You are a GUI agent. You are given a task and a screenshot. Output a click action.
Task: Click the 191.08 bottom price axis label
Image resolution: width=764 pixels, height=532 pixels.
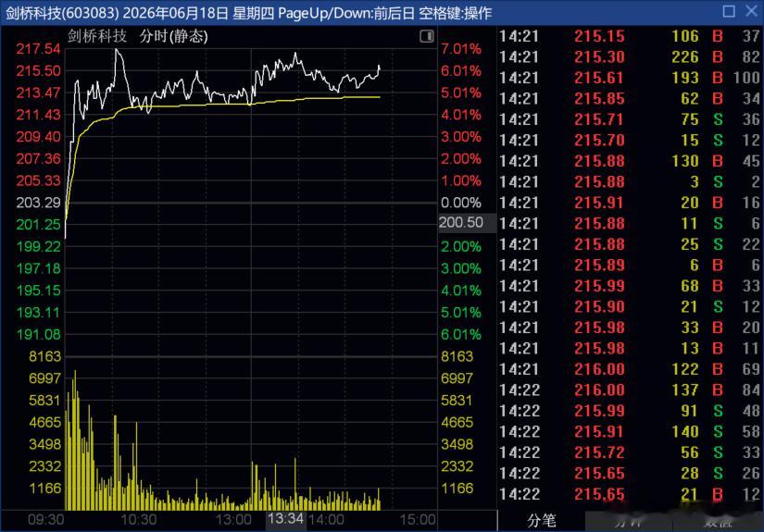(x=39, y=334)
